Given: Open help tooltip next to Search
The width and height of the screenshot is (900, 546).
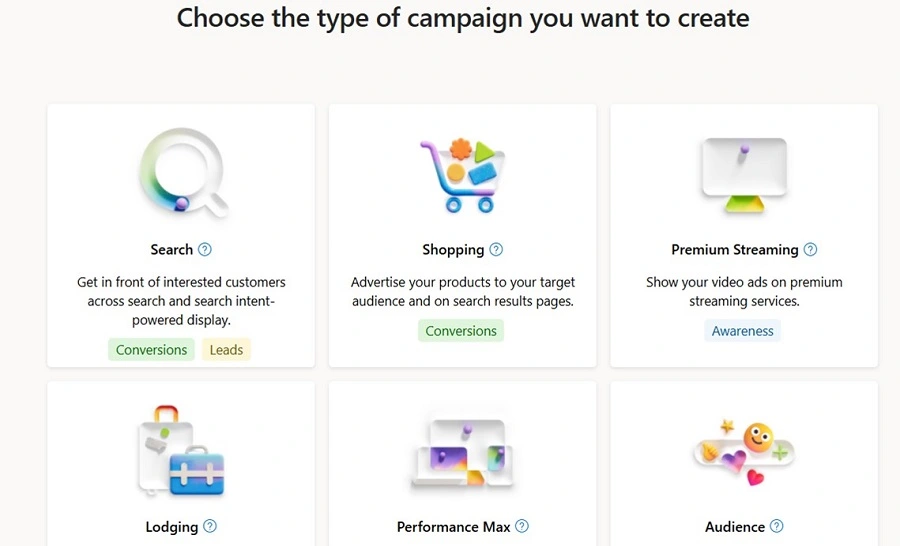Looking at the screenshot, I should coord(205,250).
